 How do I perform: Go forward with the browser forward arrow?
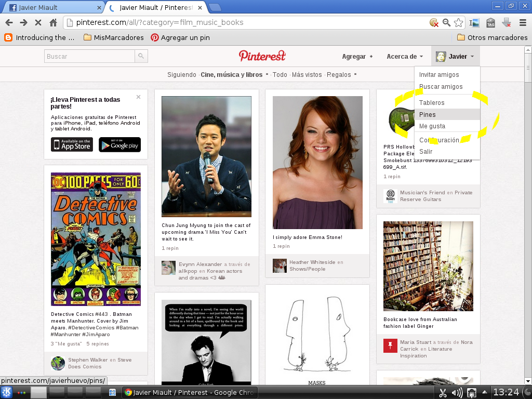(x=23, y=23)
